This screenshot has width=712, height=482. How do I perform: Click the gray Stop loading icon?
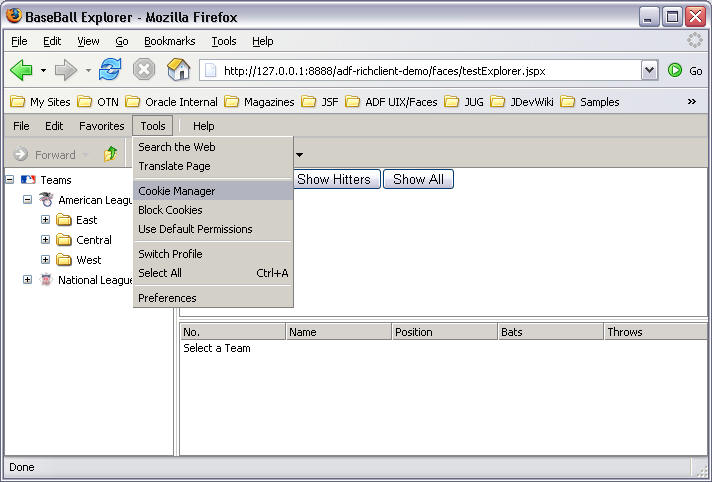(144, 70)
